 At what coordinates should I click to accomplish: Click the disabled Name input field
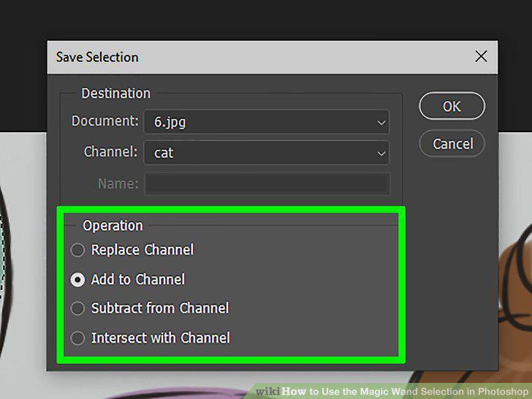pos(267,184)
